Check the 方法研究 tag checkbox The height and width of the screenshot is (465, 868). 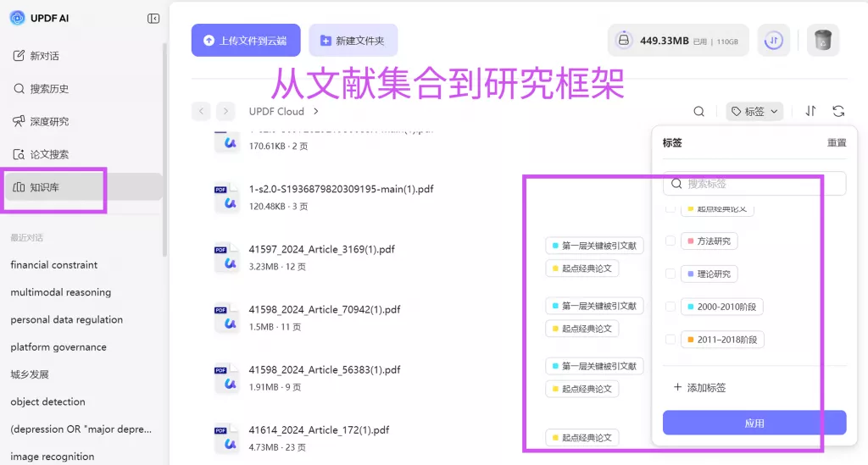[670, 241]
